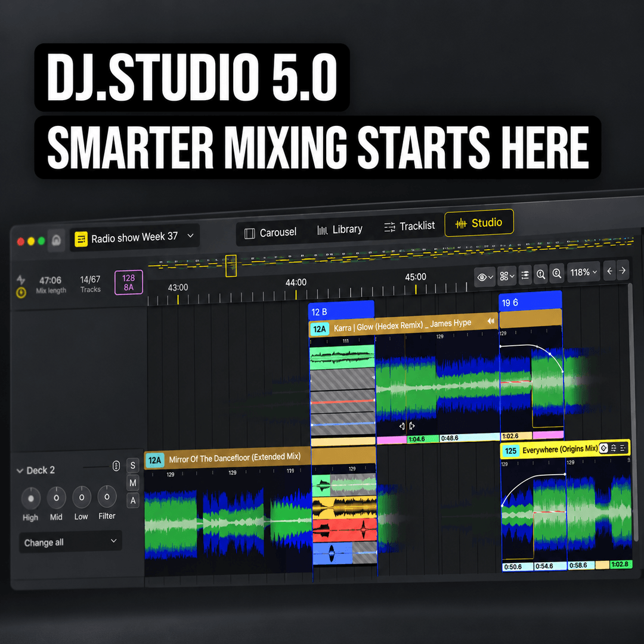644x644 pixels.
Task: Click the transition sliders icon on Everywhere track
Action: tap(614, 448)
